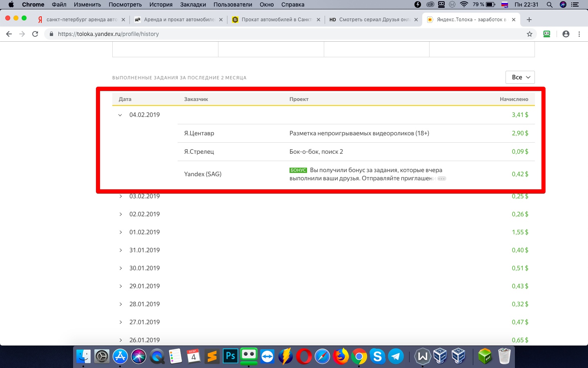
Task: Open a new browser tab
Action: pyautogui.click(x=529, y=20)
